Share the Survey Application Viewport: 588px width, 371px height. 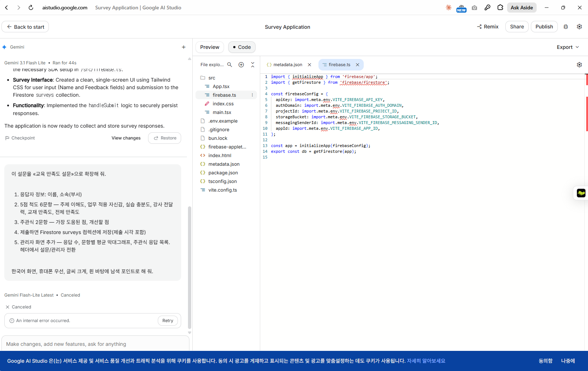pyautogui.click(x=517, y=27)
